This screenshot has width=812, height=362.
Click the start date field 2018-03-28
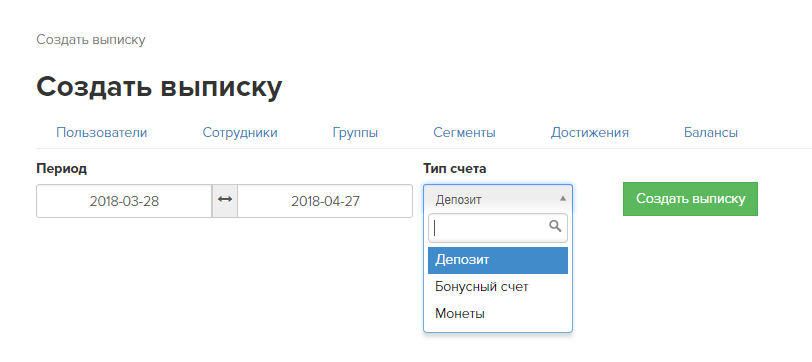click(124, 201)
